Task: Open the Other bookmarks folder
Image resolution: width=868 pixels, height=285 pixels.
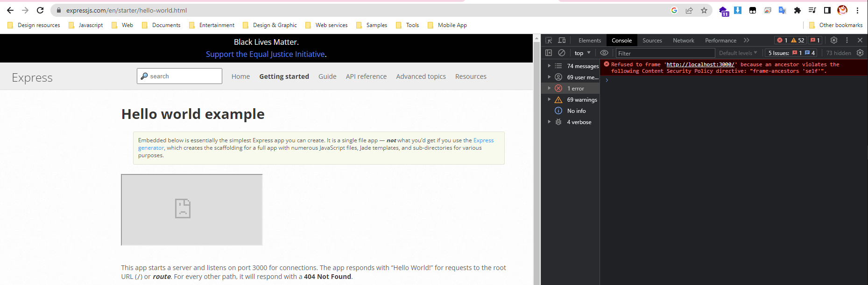Action: coord(835,25)
